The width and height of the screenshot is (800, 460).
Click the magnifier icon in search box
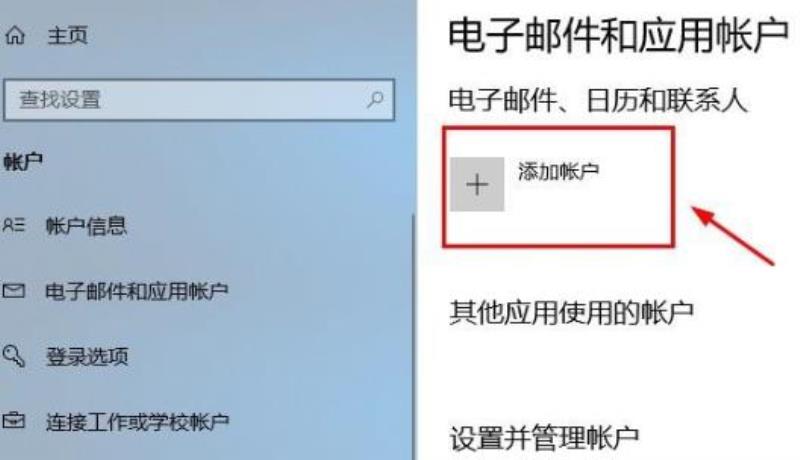pyautogui.click(x=375, y=99)
